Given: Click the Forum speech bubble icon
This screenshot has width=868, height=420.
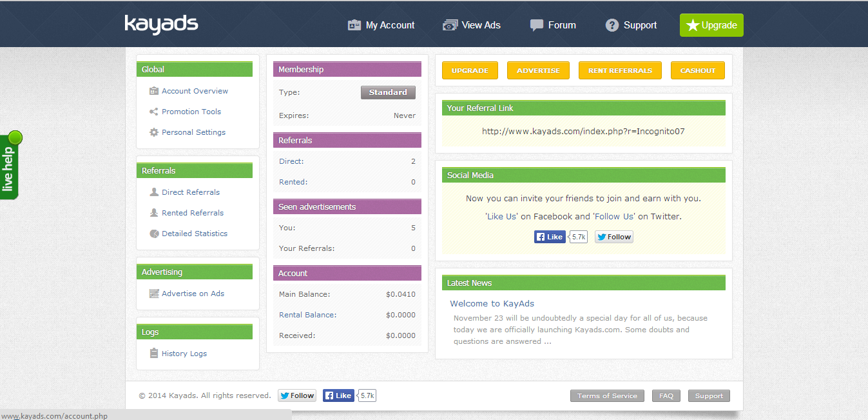Looking at the screenshot, I should [x=536, y=25].
